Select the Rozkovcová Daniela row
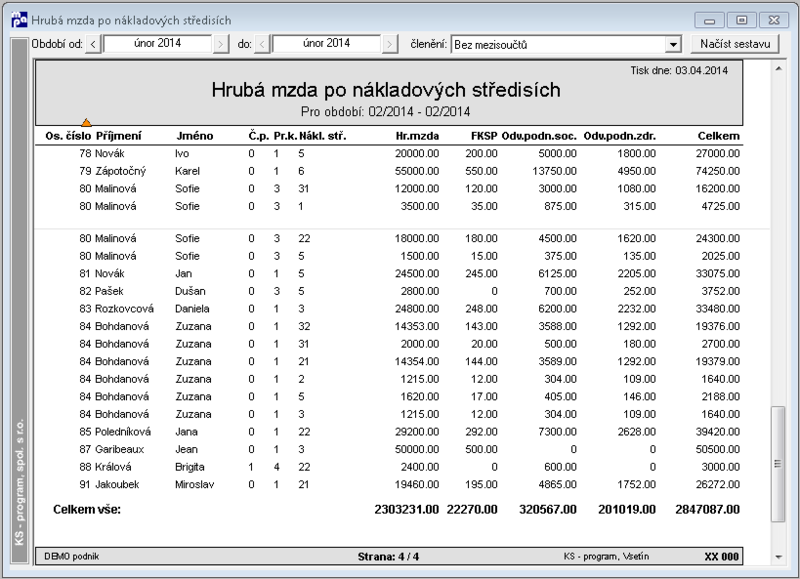Screen dimensions: 800x579 (389, 309)
